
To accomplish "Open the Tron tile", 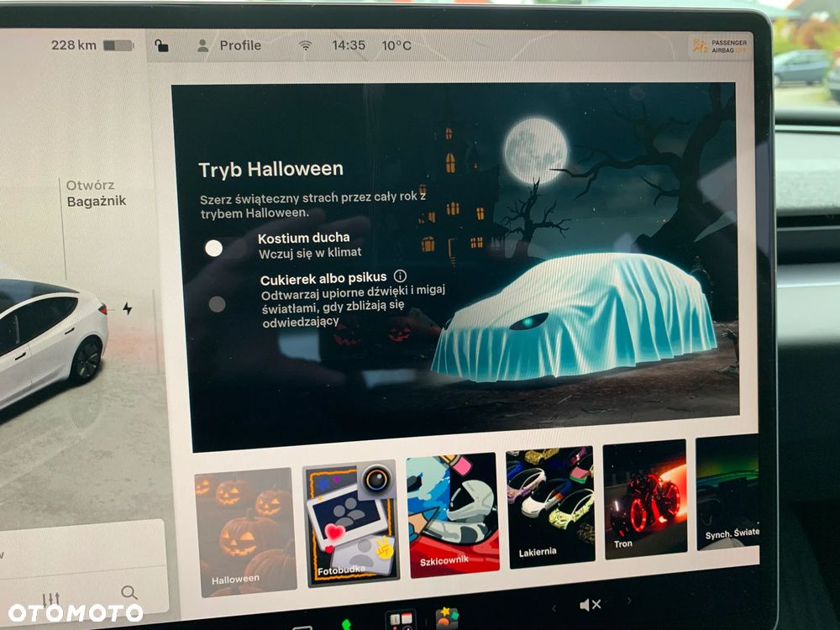I will [645, 499].
